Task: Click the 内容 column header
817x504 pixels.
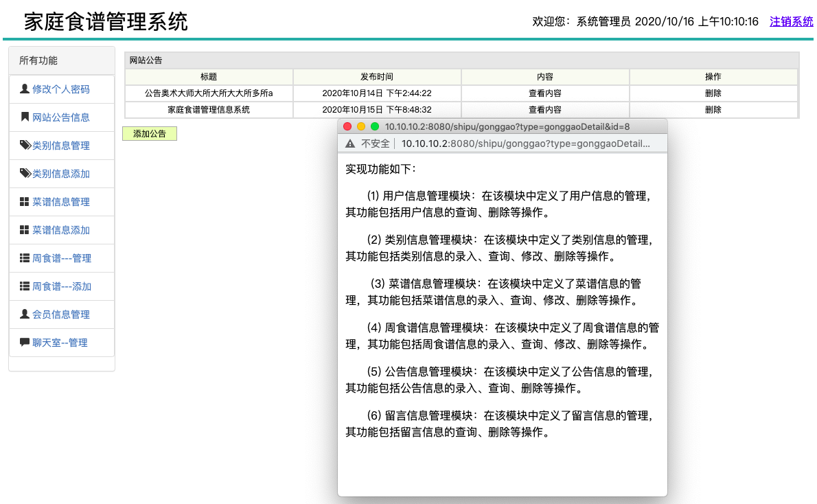Action: (x=545, y=77)
